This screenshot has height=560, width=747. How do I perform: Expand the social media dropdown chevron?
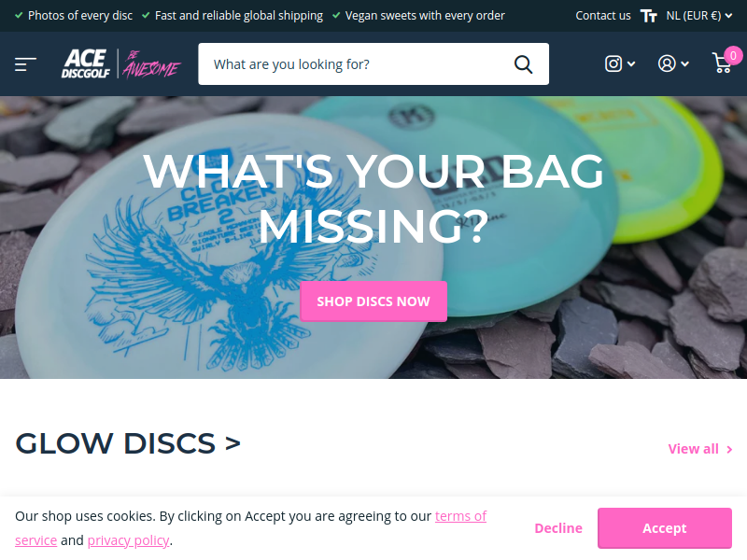pos(631,63)
